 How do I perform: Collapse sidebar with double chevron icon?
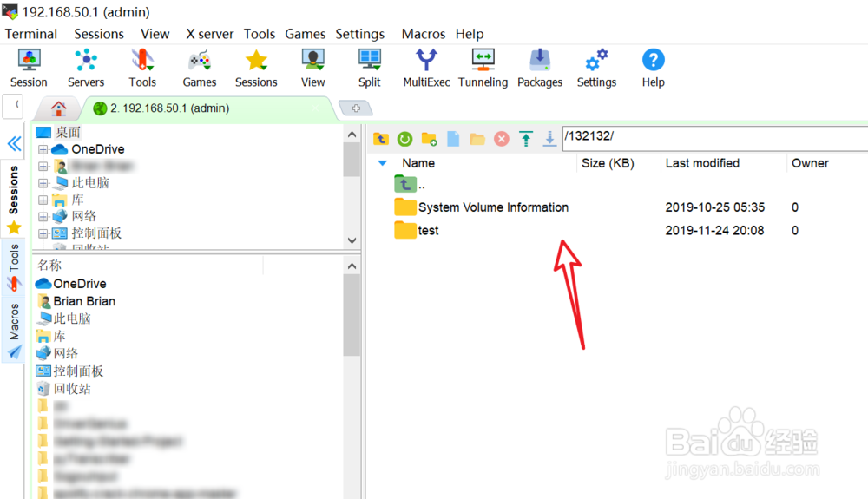pos(14,144)
